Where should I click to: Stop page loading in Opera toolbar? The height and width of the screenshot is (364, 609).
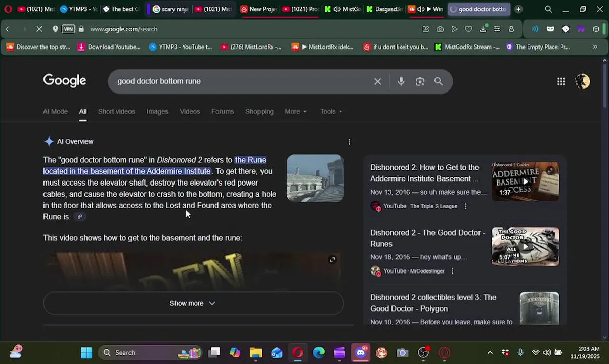39,29
